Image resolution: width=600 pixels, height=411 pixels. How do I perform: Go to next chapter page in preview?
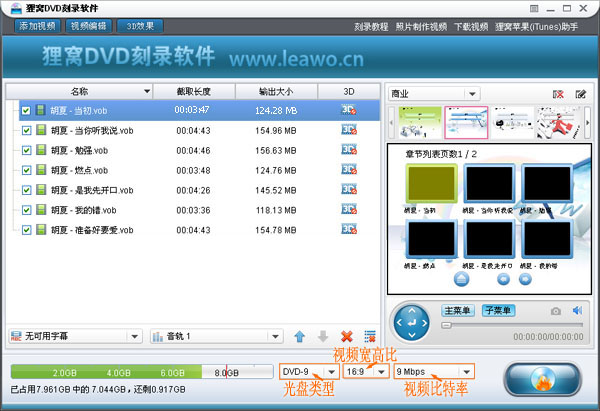(x=525, y=279)
